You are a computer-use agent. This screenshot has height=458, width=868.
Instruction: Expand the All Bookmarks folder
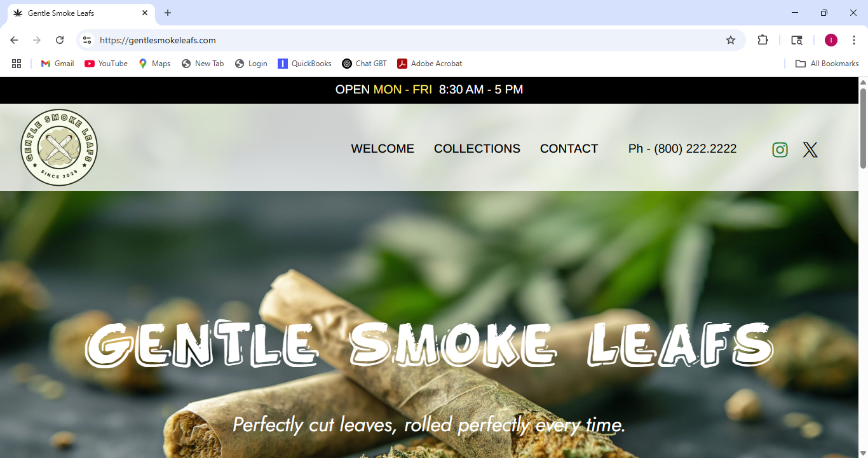(x=827, y=64)
